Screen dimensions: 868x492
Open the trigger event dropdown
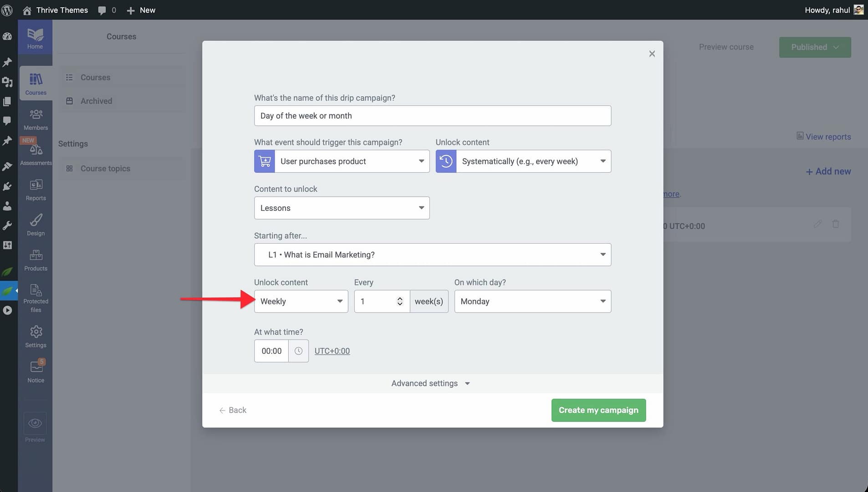[342, 161]
